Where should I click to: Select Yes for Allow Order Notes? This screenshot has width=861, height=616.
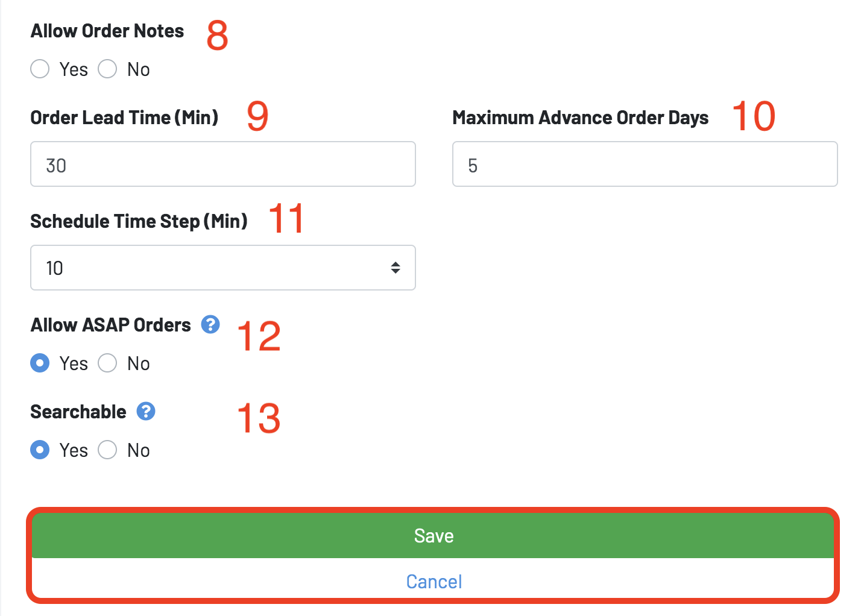coord(40,69)
